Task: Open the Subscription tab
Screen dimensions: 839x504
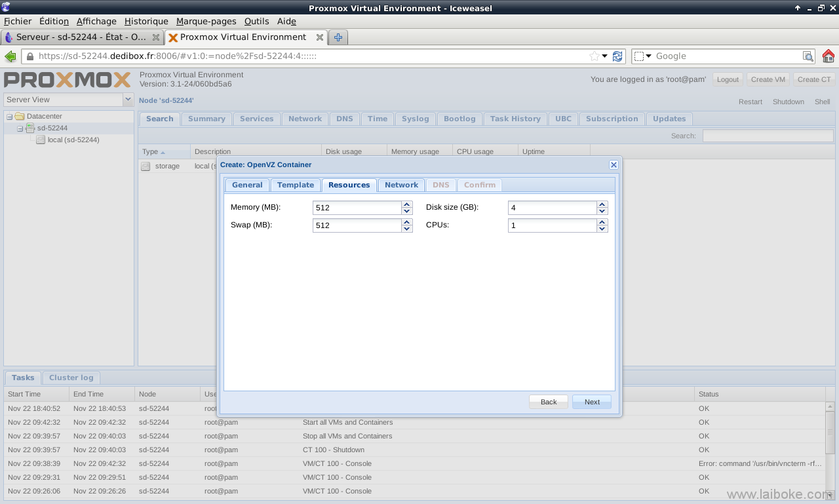Action: pos(612,119)
